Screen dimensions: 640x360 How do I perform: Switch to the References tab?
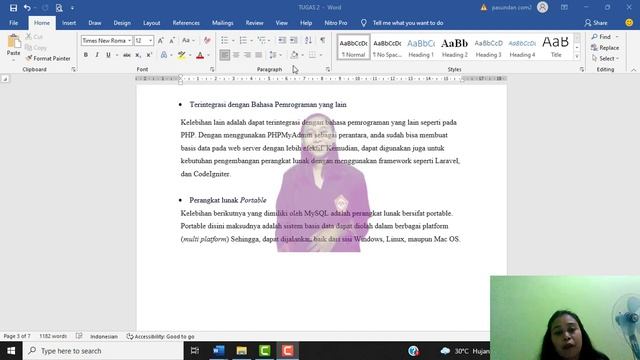pyautogui.click(x=186, y=23)
